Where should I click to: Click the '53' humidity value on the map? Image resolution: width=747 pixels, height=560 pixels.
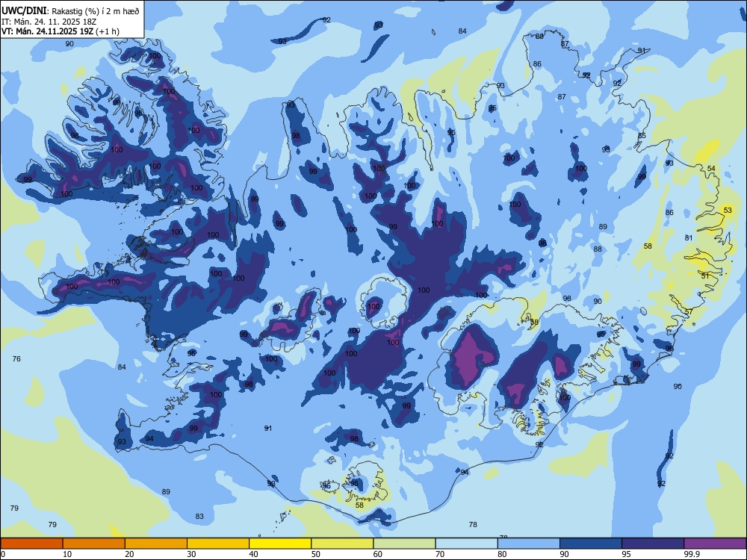point(728,210)
